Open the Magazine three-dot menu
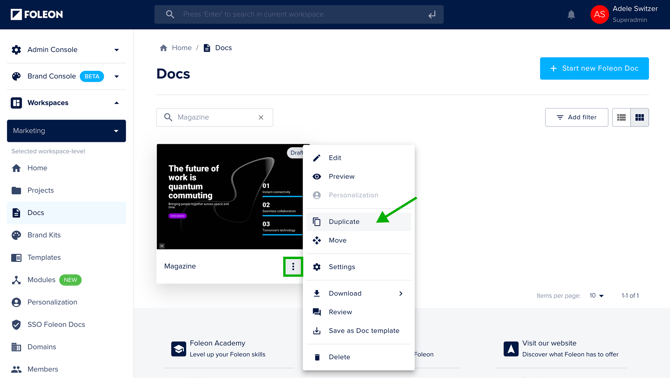 pos(293,267)
